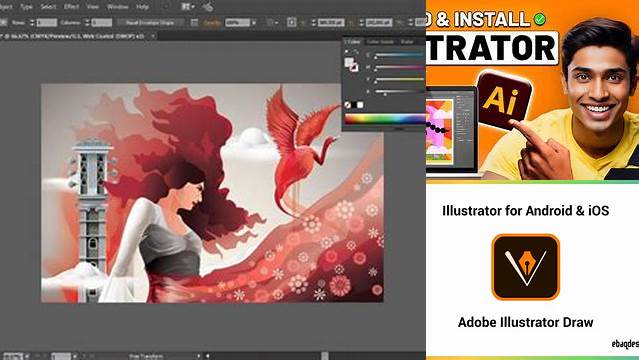Click the green checkmark badge in banner
Viewport: 639px width, 360px height.
click(x=540, y=19)
